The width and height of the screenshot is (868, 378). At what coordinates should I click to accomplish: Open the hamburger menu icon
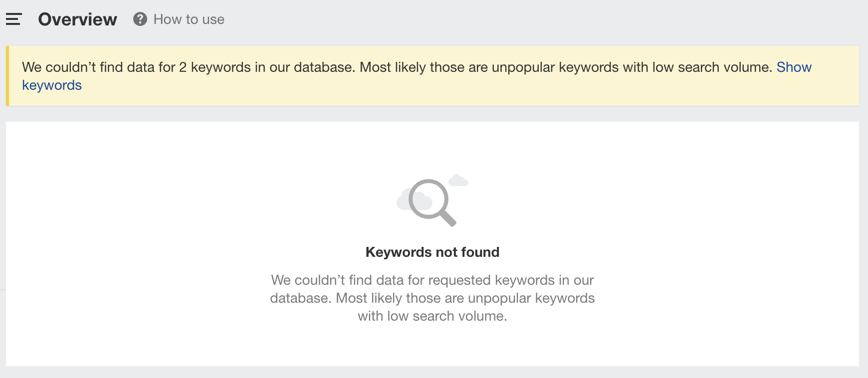13,19
